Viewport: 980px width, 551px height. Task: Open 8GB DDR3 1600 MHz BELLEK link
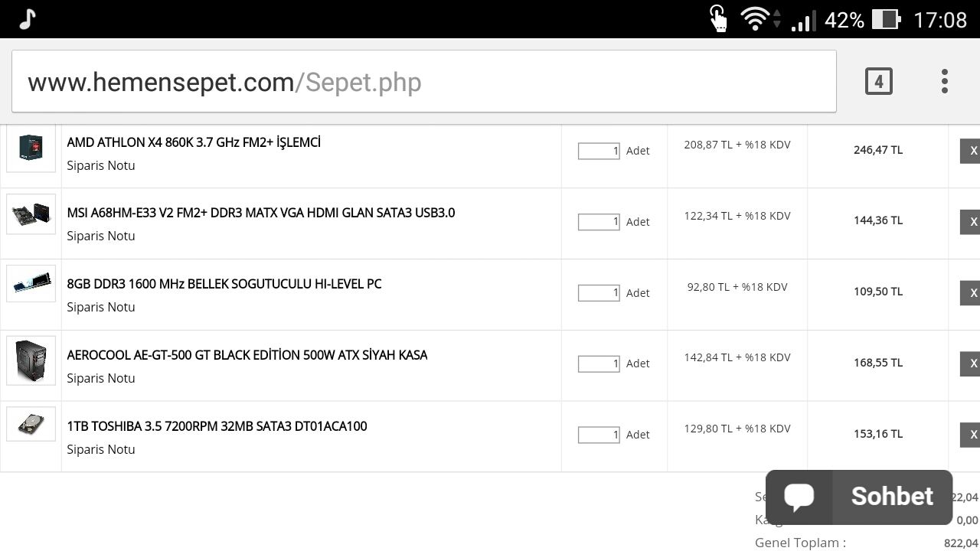pyautogui.click(x=224, y=284)
